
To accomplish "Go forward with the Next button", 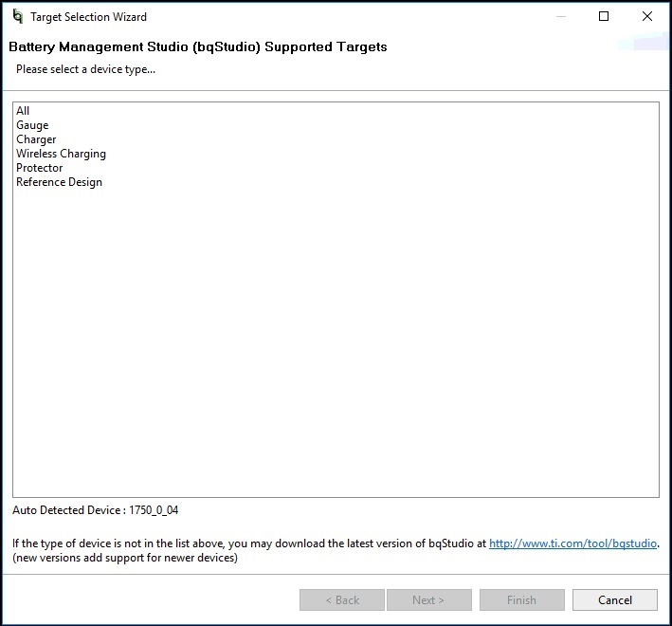I will click(428, 599).
